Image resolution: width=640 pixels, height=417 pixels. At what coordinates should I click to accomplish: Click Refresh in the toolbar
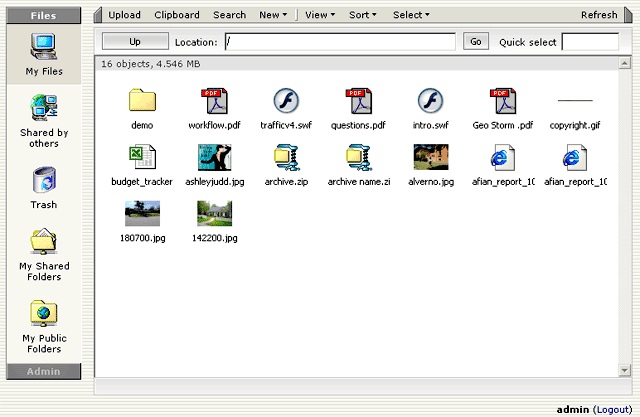pos(599,15)
